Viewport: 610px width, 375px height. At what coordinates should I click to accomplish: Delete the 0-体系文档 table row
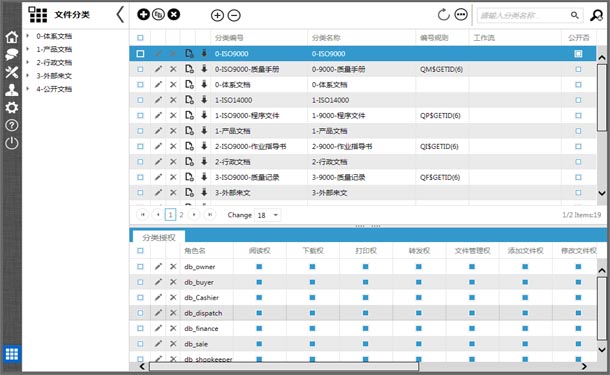pos(173,84)
